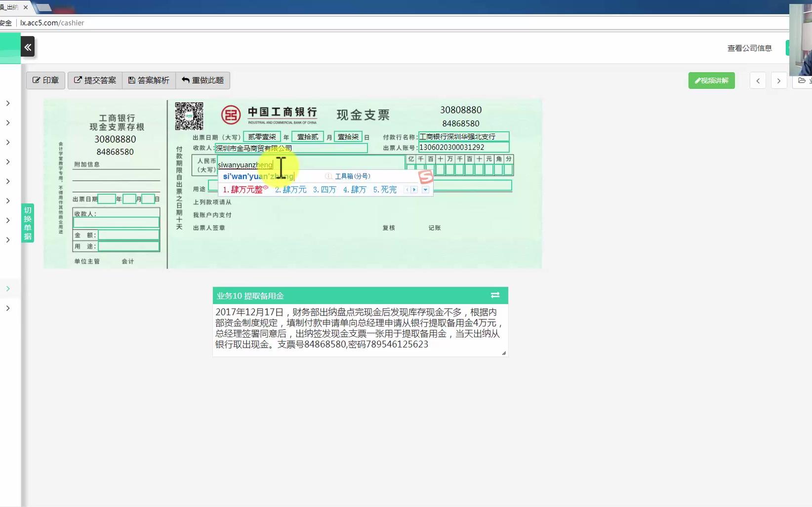The height and width of the screenshot is (507, 812).
Task: Go to previous question arrow
Action: pos(758,80)
